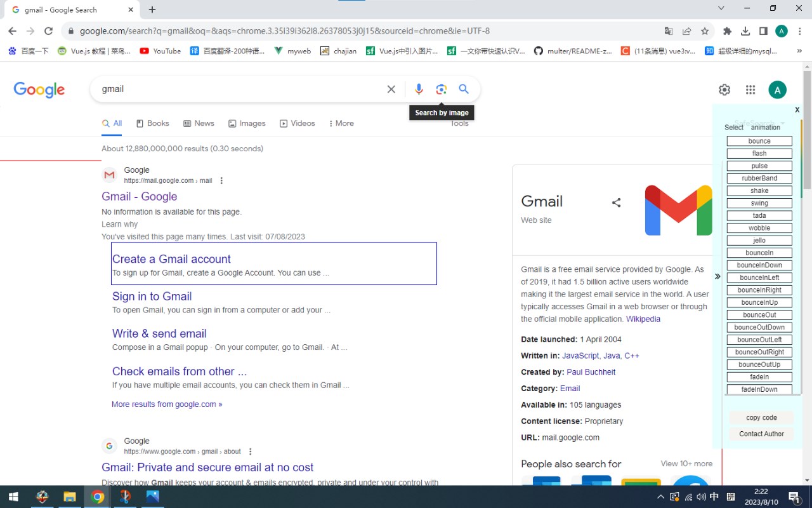Select the fadeIn animation
This screenshot has width=812, height=508.
(759, 377)
